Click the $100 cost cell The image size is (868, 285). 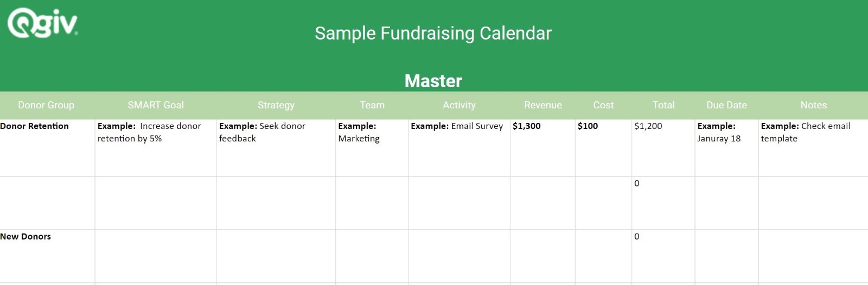pos(603,148)
